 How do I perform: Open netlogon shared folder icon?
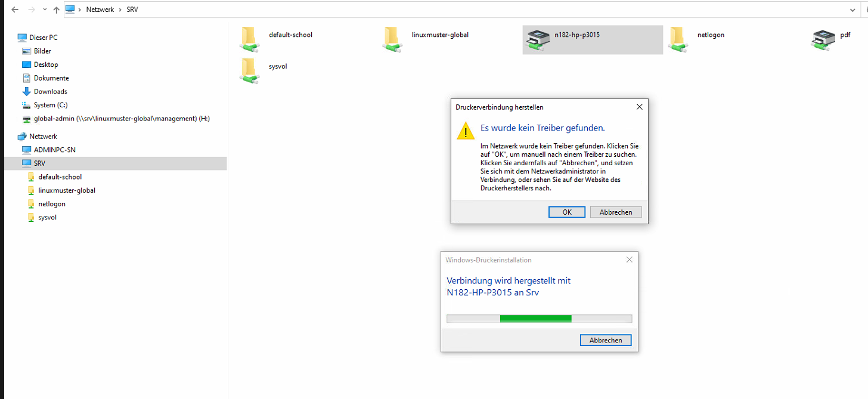coord(678,39)
